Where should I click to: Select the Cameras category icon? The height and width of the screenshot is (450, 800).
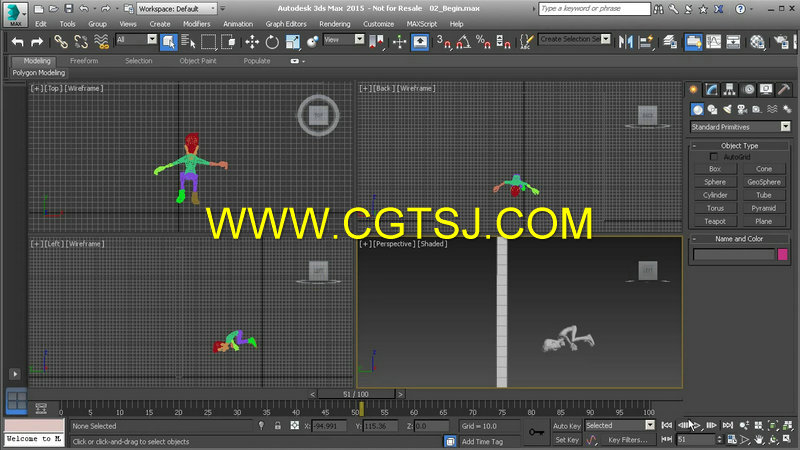742,109
